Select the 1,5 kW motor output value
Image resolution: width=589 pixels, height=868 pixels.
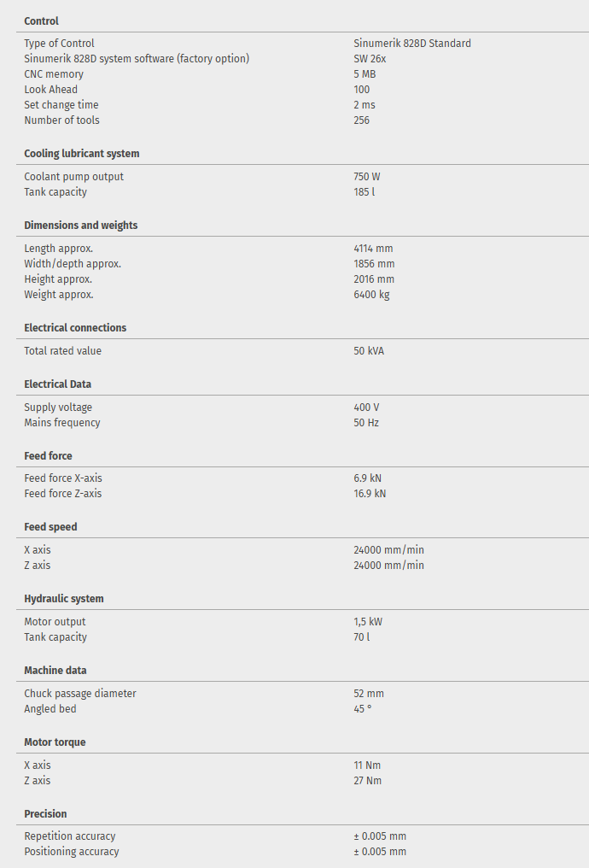pos(368,622)
